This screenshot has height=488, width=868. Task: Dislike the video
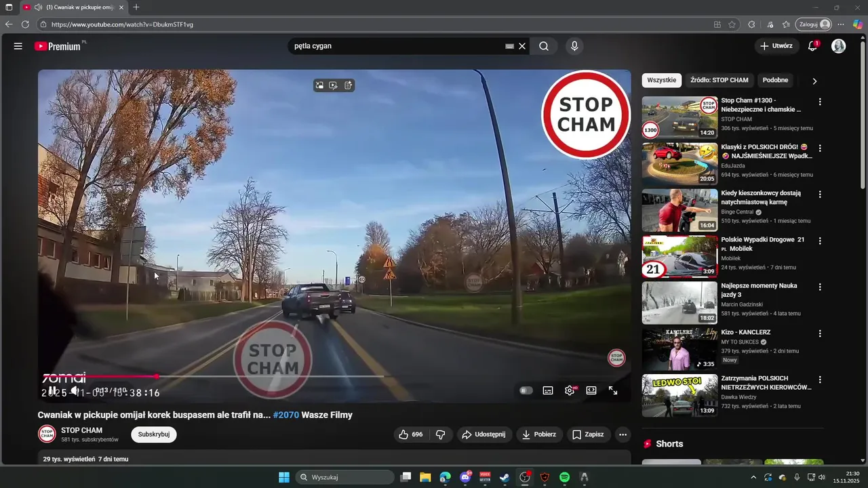440,434
